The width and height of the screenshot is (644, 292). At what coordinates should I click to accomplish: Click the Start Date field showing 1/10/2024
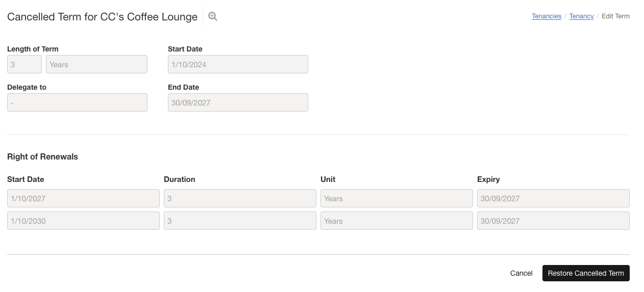(238, 64)
